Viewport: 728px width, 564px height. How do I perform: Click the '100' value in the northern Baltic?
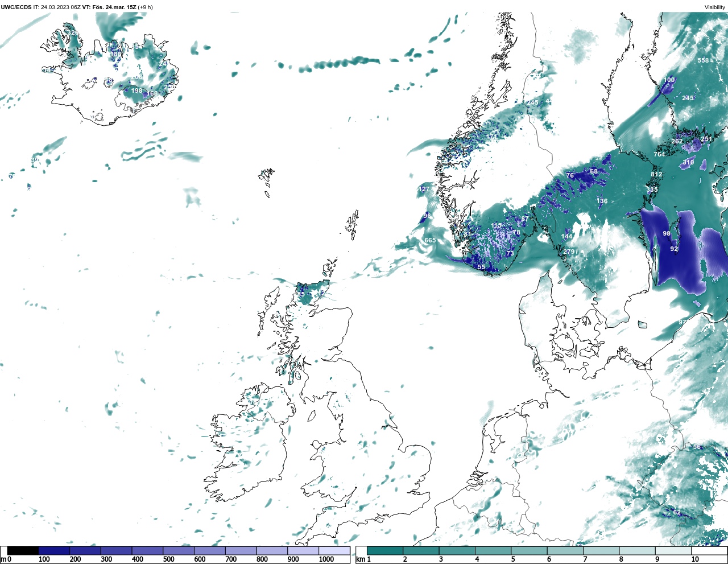(x=669, y=80)
